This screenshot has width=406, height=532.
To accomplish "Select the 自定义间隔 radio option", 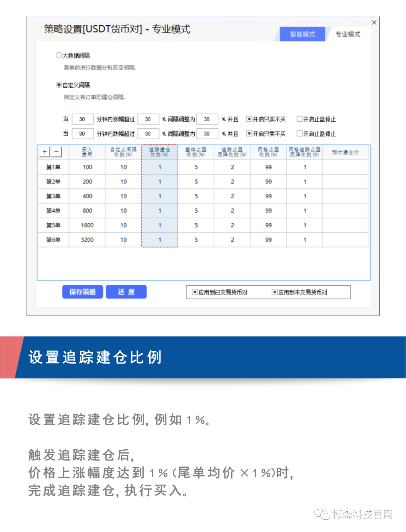I will [59, 85].
